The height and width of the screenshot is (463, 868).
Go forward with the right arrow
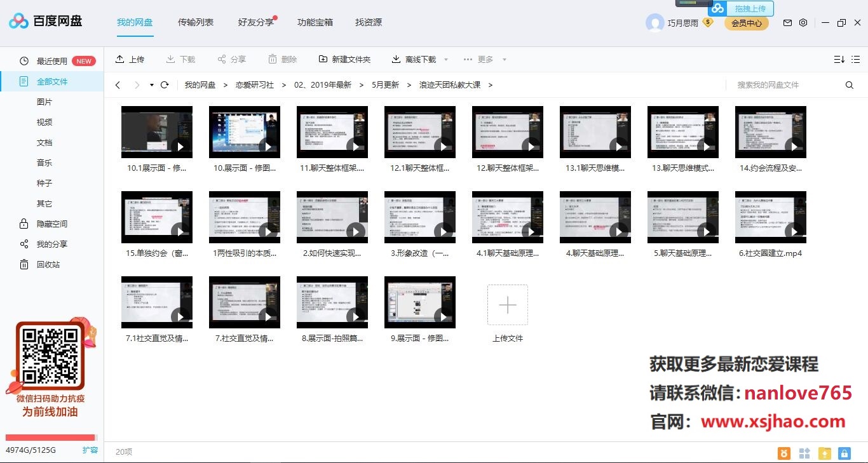137,85
